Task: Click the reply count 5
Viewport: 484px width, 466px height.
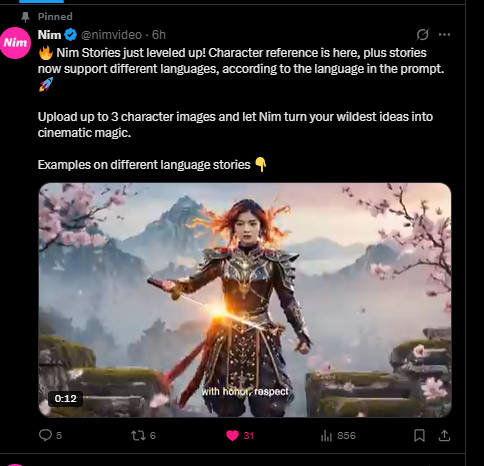Action: point(59,435)
